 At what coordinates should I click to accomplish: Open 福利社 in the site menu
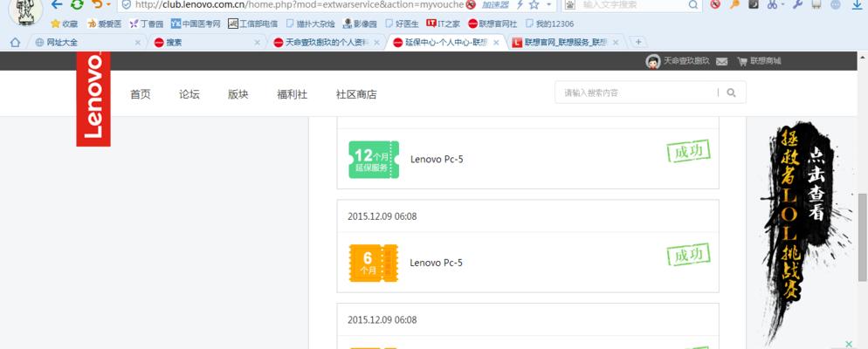[x=292, y=94]
